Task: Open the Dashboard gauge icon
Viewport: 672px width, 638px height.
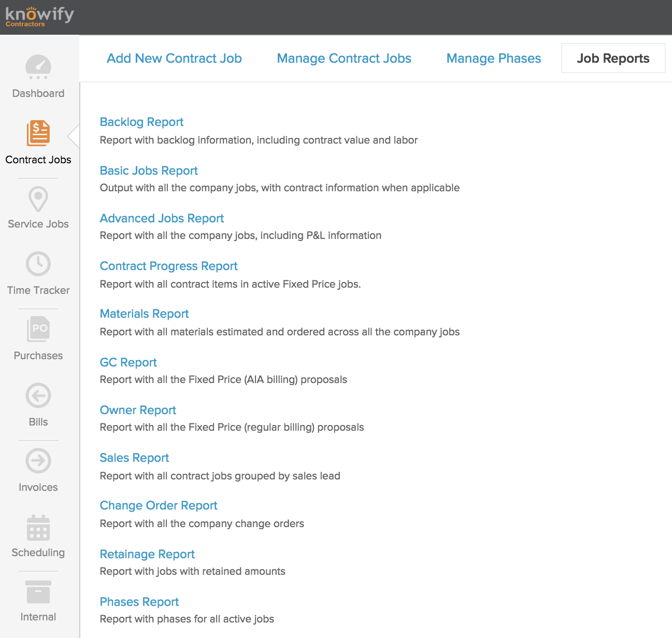Action: click(38, 67)
